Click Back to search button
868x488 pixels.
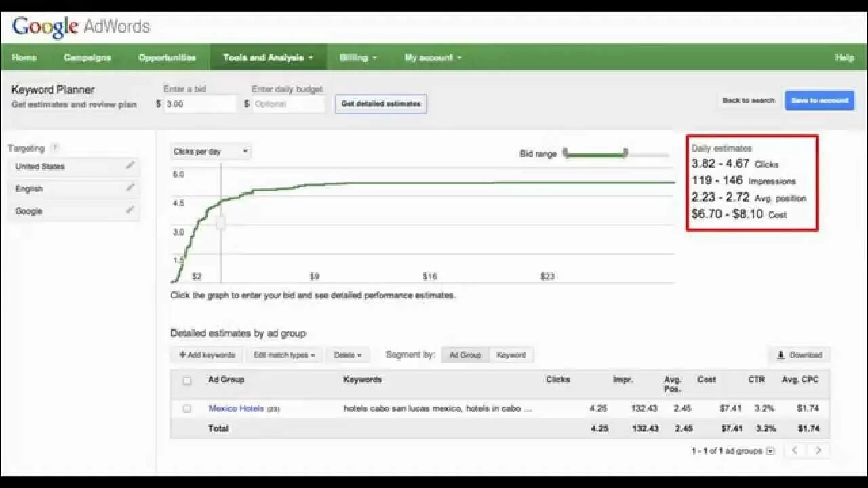(748, 100)
